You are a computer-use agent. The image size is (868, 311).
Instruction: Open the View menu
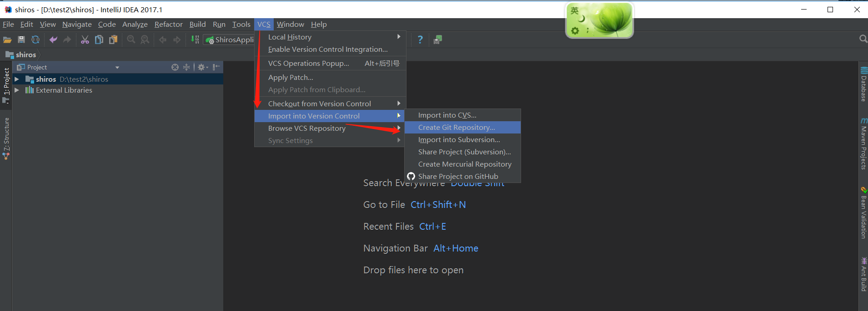pyautogui.click(x=48, y=25)
